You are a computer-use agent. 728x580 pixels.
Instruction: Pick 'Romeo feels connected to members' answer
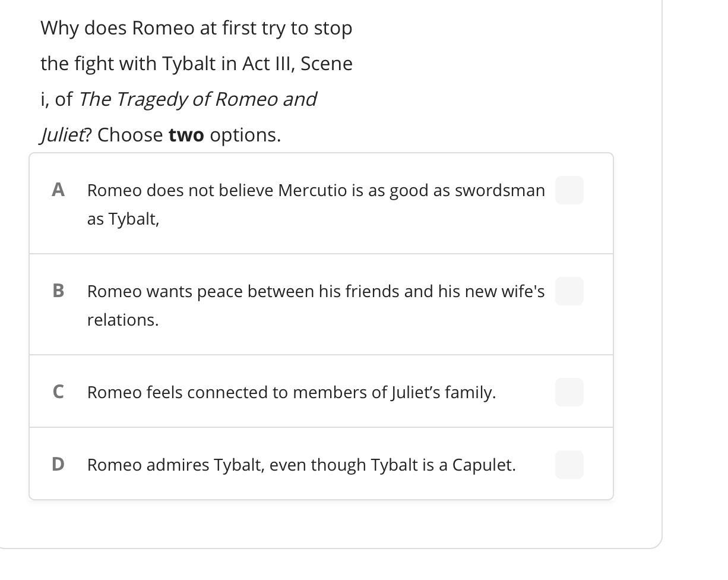point(291,392)
